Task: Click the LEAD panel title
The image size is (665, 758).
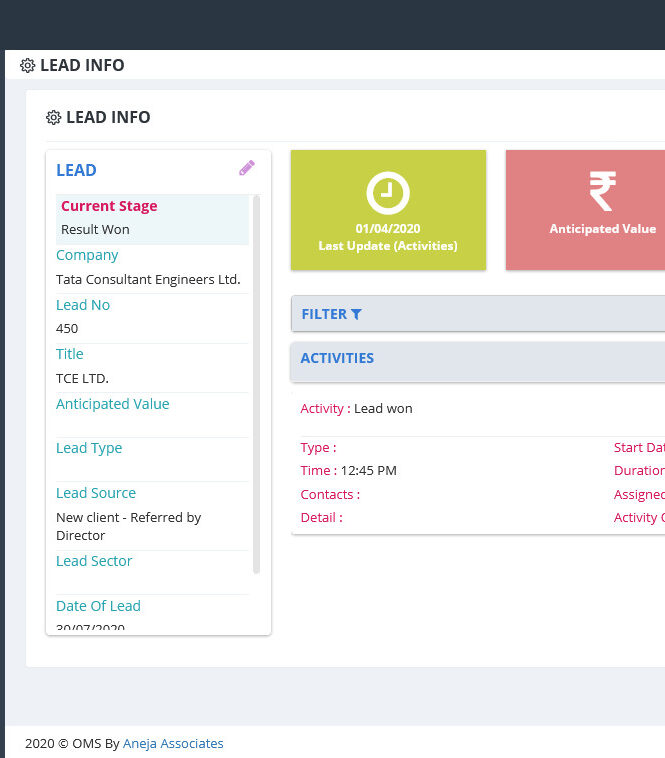Action: [x=77, y=170]
